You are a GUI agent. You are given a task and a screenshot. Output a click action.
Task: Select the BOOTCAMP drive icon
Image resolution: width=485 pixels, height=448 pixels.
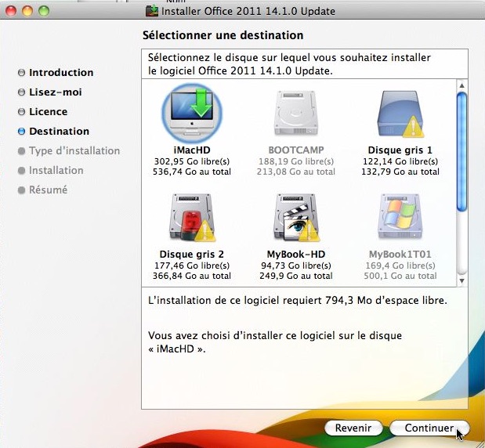[296, 113]
